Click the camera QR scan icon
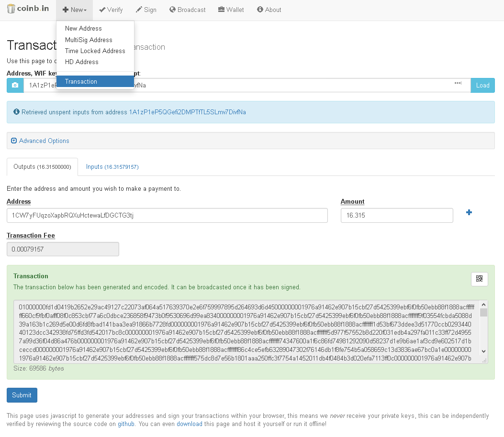The width and height of the screenshot is (504, 437). click(15, 85)
